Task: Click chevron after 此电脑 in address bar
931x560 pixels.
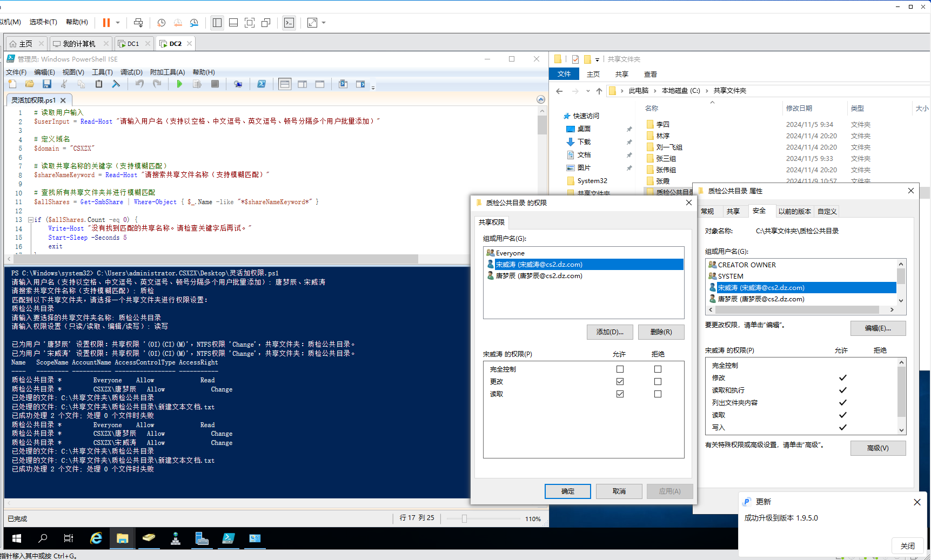Action: coord(655,91)
